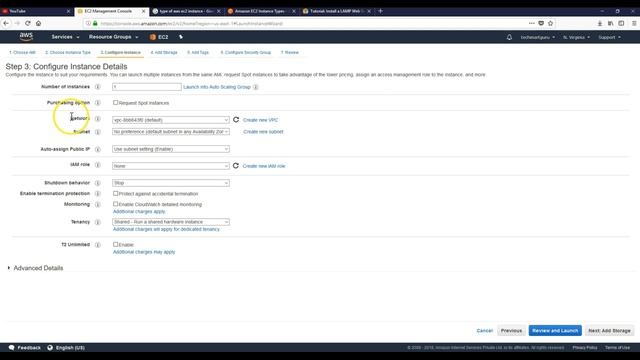Enable T2 Unlimited checkbox
The height and width of the screenshot is (360, 640).
[x=116, y=244]
